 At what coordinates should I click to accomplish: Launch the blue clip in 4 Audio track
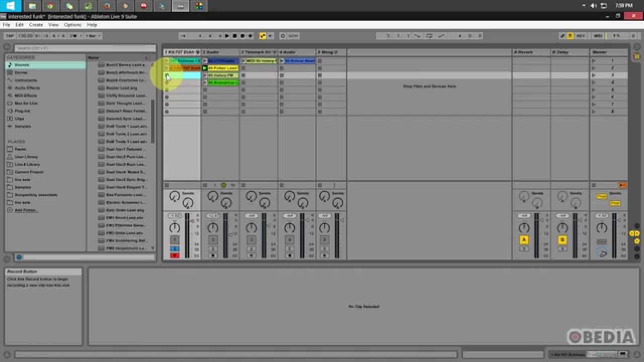pos(281,61)
